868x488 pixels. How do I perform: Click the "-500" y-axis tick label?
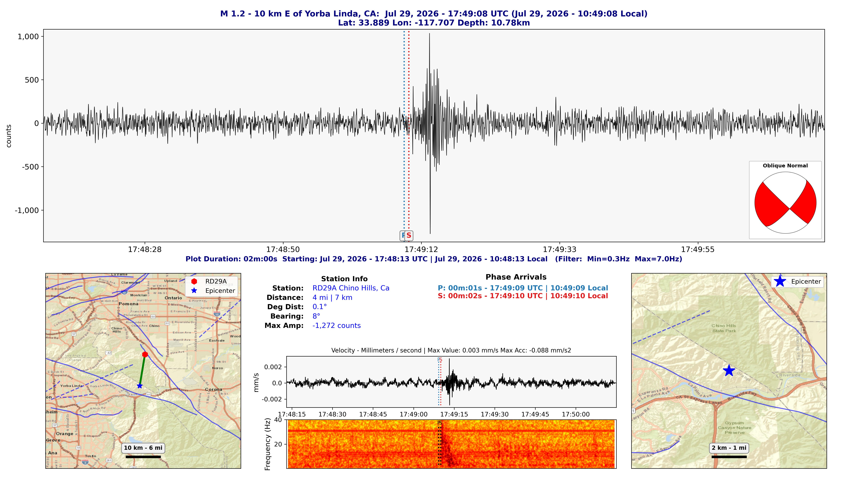click(x=31, y=167)
